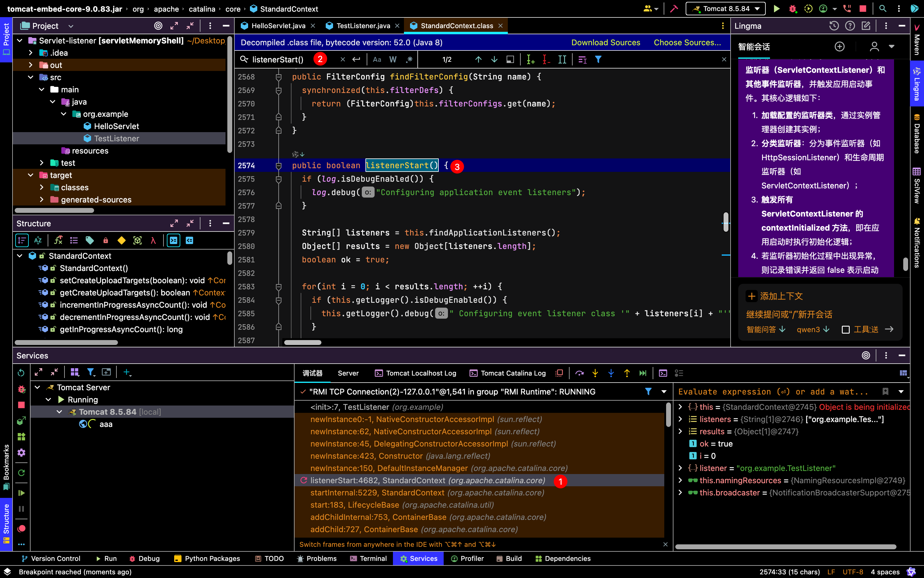Step out in debugger toolbar
The image size is (924, 578).
(627, 373)
